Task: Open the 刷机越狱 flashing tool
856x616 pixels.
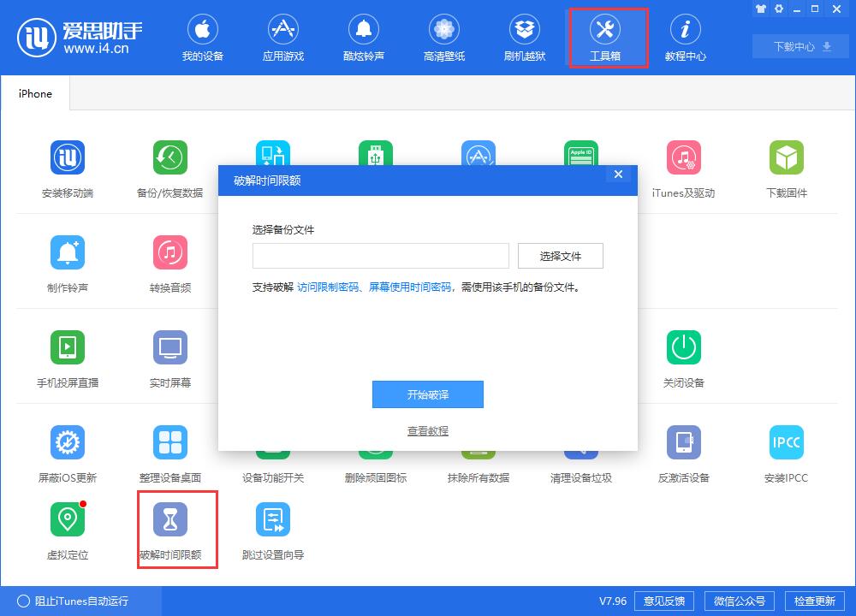Action: pyautogui.click(x=524, y=37)
